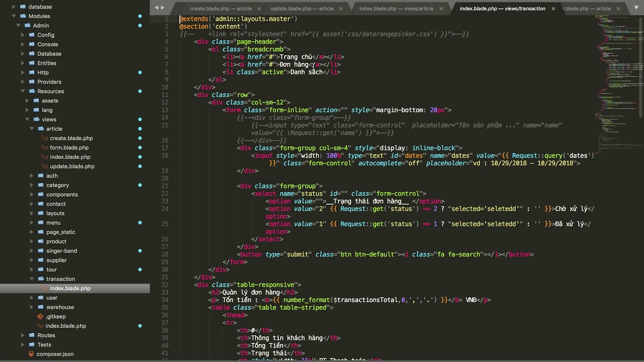This screenshot has width=644, height=362.
Task: Click the Entities folder icon
Action: coord(31,63)
